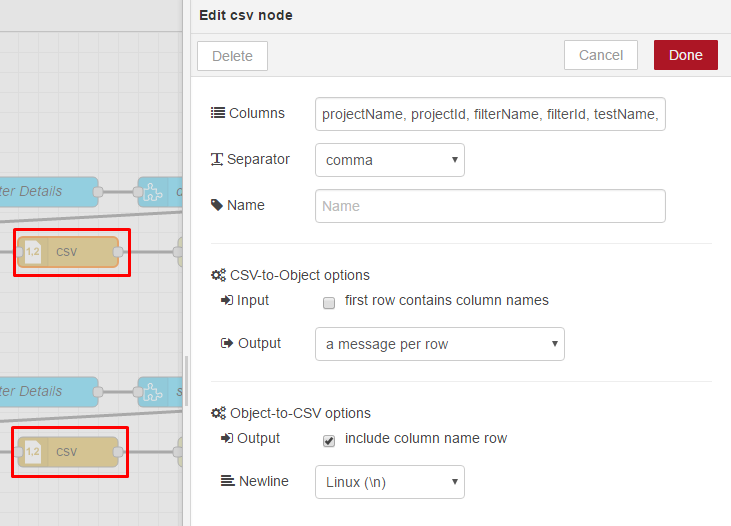Click the Delete button
This screenshot has width=731, height=526.
coord(232,56)
